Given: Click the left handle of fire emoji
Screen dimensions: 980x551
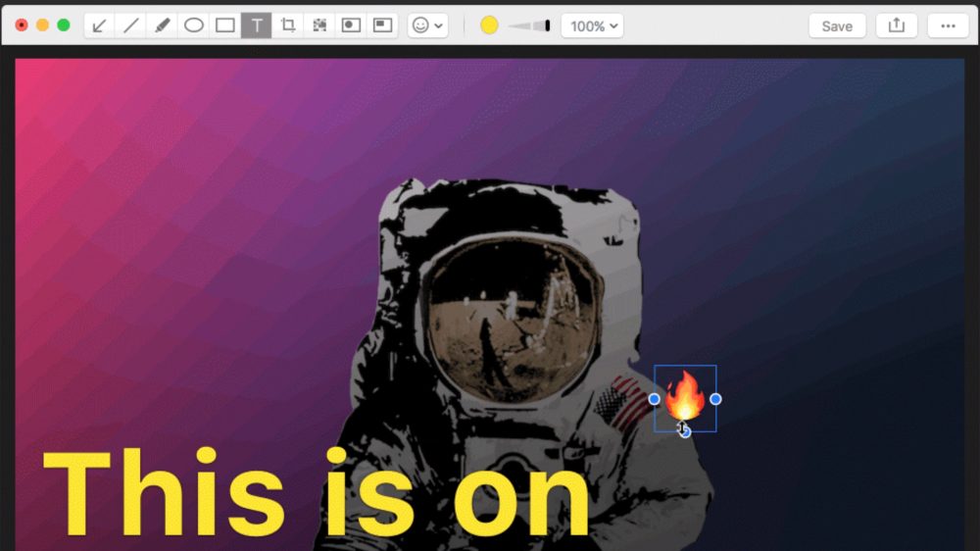Looking at the screenshot, I should 655,399.
